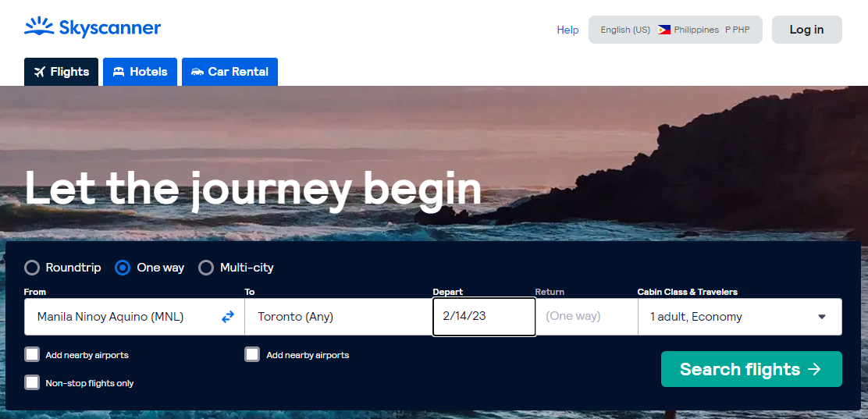
Task: Swap origin and destination with arrows icon
Action: click(228, 317)
